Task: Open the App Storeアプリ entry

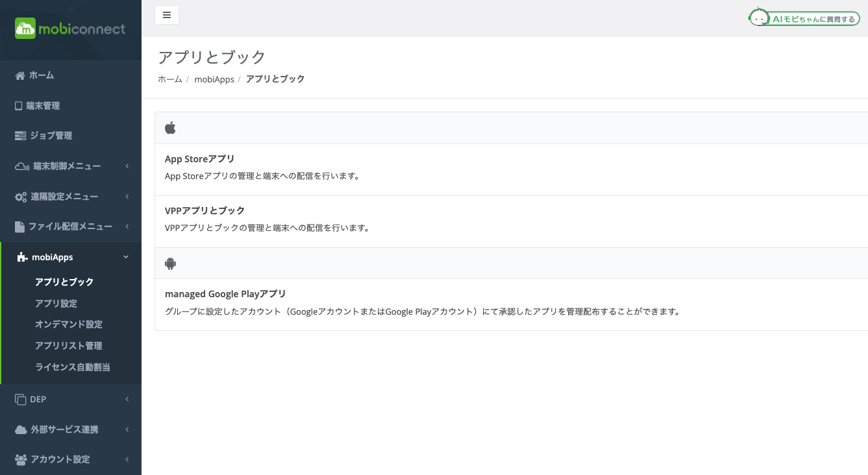Action: pyautogui.click(x=199, y=158)
